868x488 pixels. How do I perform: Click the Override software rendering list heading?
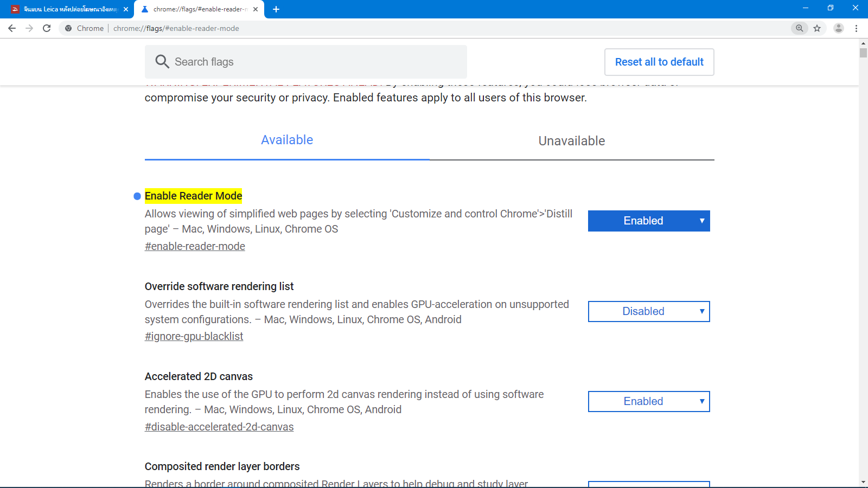click(x=219, y=286)
